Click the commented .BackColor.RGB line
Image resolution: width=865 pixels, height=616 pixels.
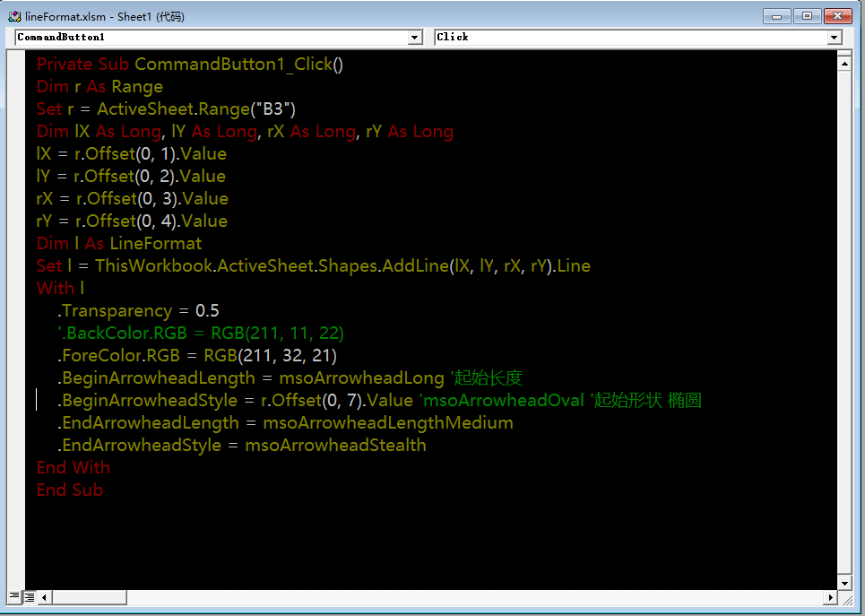click(x=201, y=333)
